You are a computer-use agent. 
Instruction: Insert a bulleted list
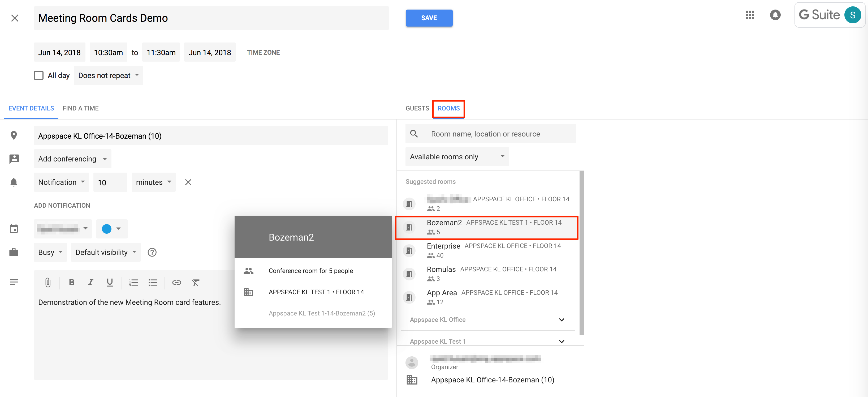153,282
